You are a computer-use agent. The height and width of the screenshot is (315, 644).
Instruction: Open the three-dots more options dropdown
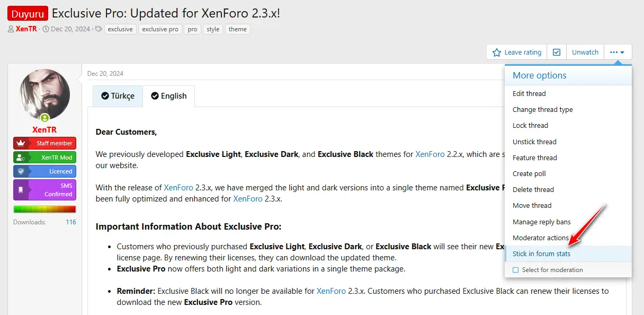(618, 52)
